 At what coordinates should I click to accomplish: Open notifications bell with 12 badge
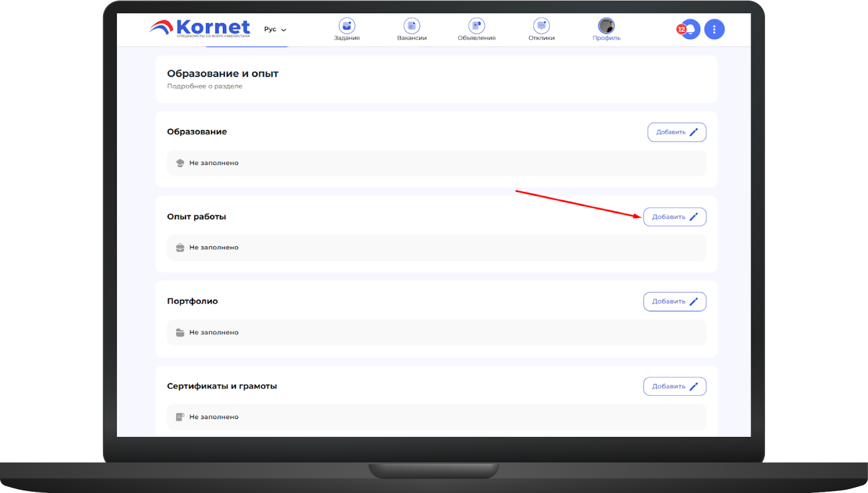(690, 29)
